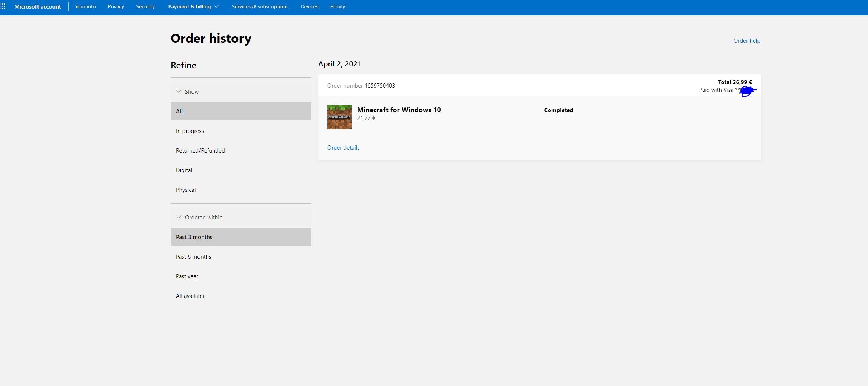Click the April 2, 2021 date heading
Viewport: 868px width, 386px height.
339,64
